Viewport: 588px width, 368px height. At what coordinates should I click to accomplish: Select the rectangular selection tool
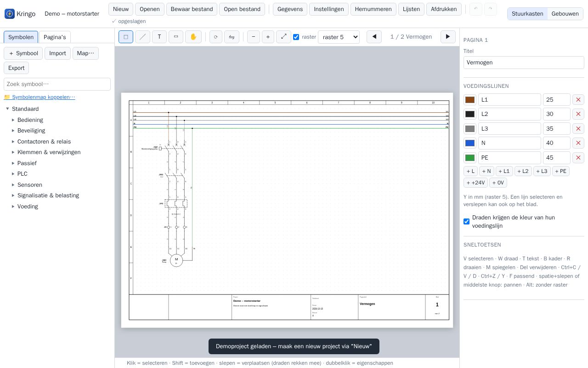point(126,37)
